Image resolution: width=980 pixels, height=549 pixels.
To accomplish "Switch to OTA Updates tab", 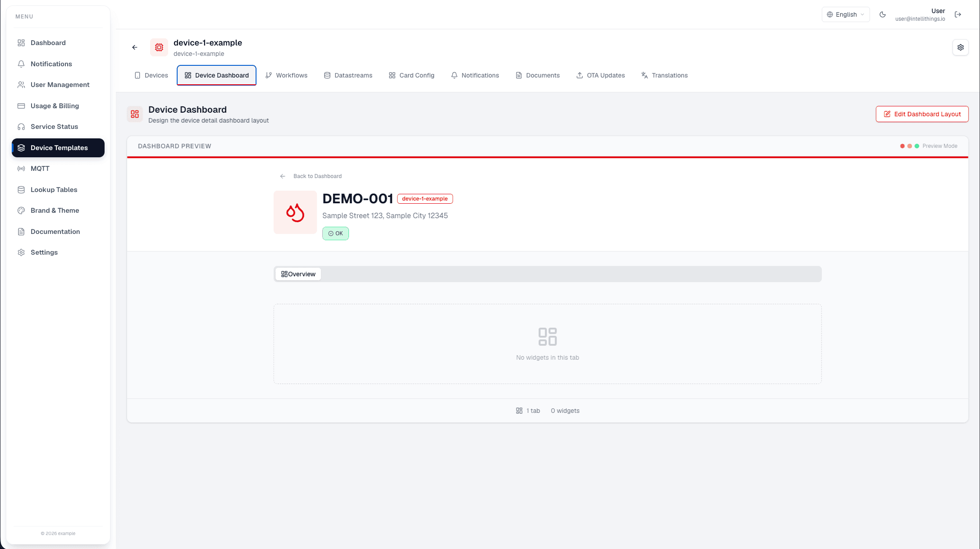I will 601,75.
